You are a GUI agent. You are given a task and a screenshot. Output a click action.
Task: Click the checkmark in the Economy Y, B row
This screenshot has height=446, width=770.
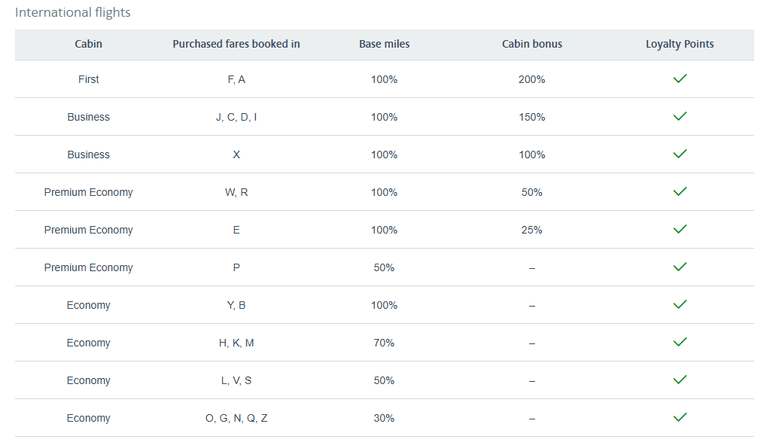click(680, 304)
